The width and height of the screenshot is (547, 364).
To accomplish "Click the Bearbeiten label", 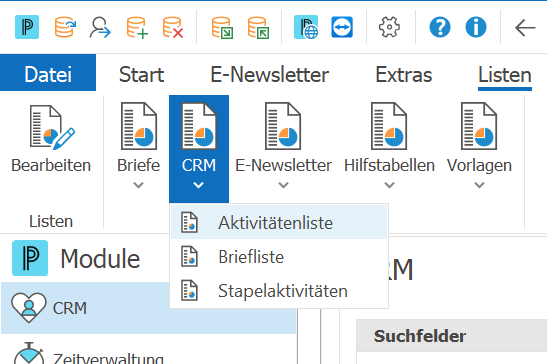I will 51,165.
